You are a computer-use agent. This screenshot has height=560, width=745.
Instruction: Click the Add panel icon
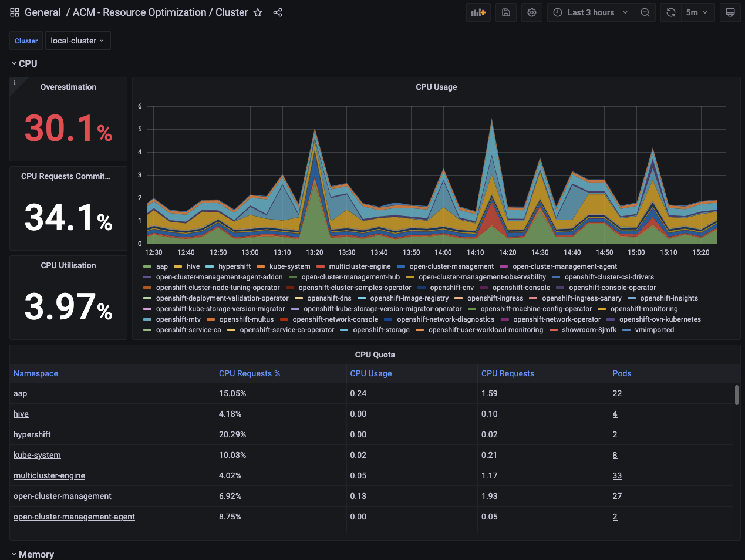[478, 12]
